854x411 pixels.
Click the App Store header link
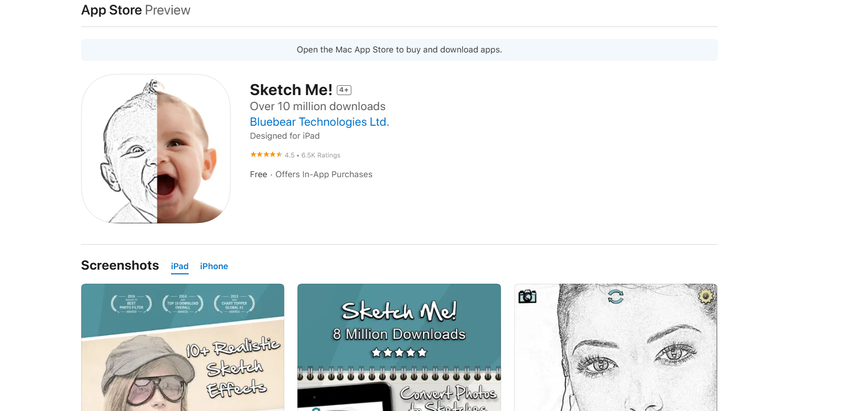tap(111, 10)
